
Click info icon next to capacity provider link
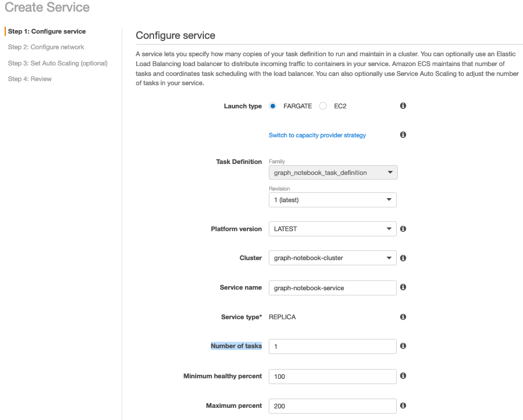click(x=403, y=135)
